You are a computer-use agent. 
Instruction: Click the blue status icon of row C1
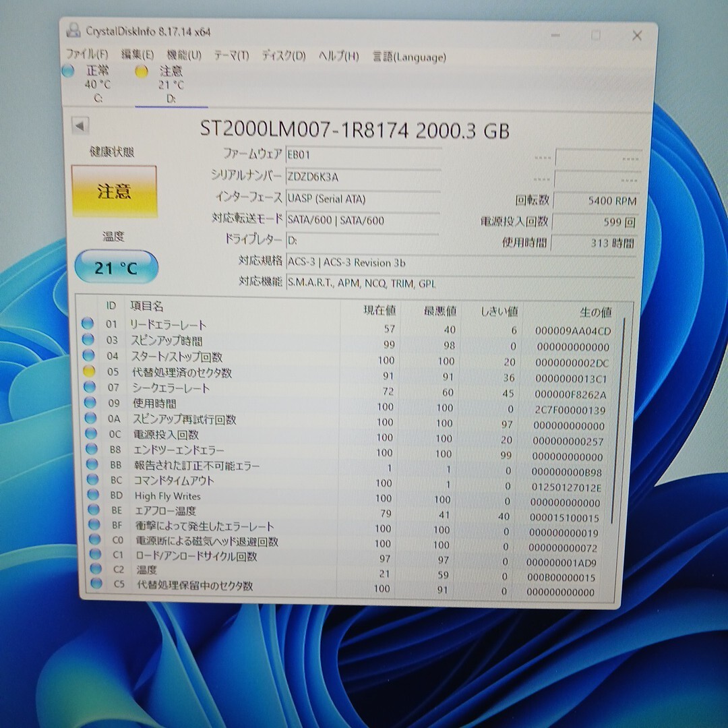point(95,553)
